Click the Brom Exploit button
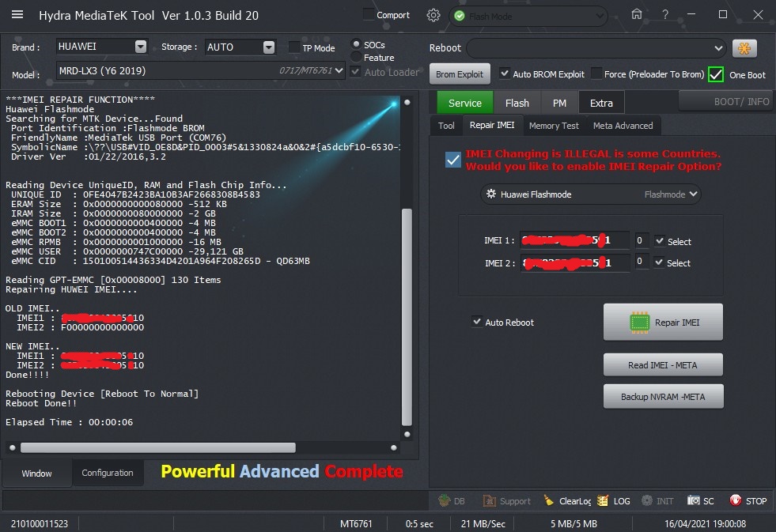 coord(460,74)
